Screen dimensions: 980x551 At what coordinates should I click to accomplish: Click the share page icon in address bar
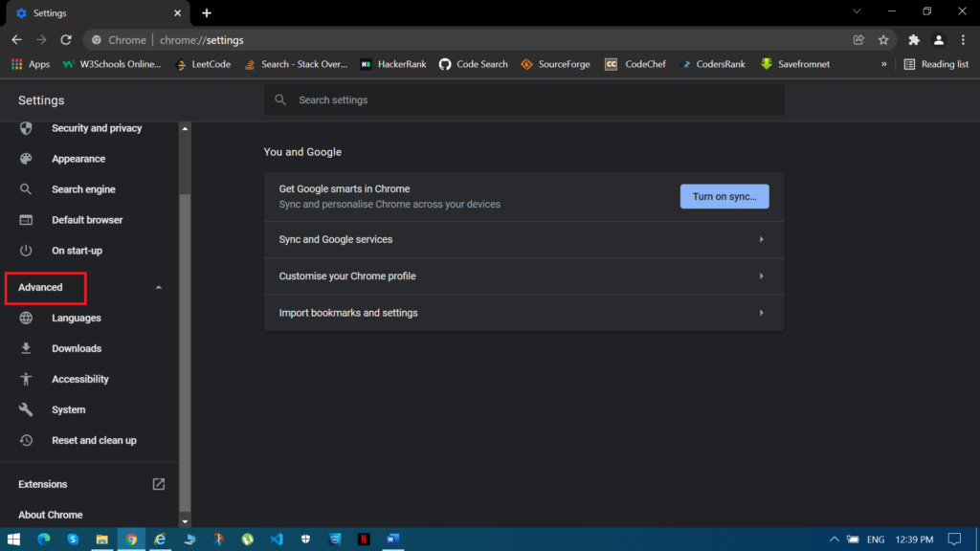(x=858, y=40)
